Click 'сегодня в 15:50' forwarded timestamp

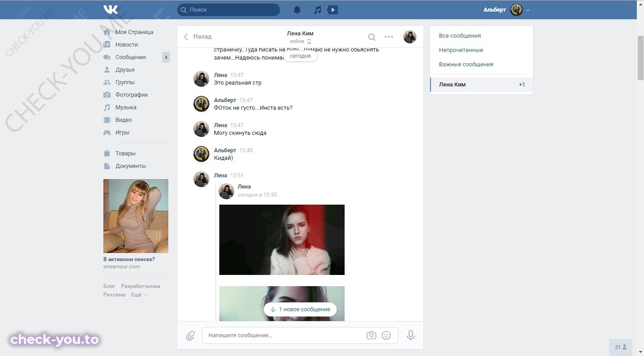point(257,195)
